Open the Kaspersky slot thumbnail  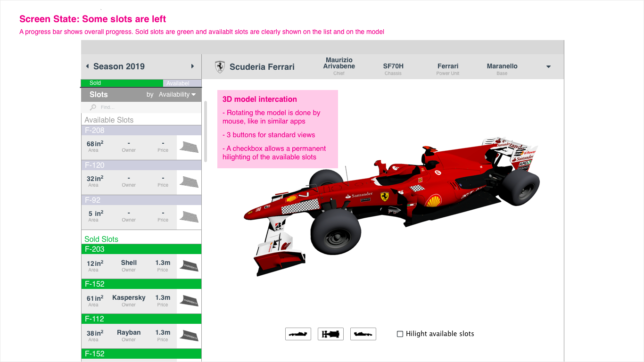pyautogui.click(x=189, y=301)
